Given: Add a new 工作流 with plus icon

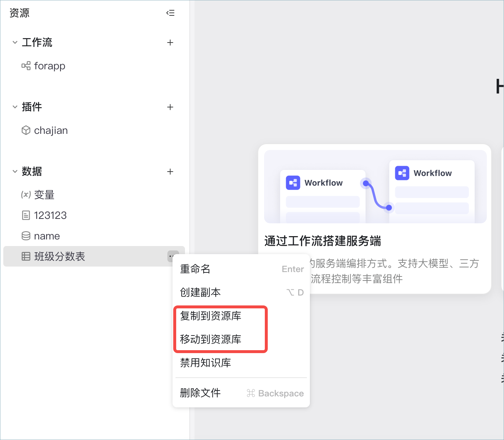Looking at the screenshot, I should (170, 43).
